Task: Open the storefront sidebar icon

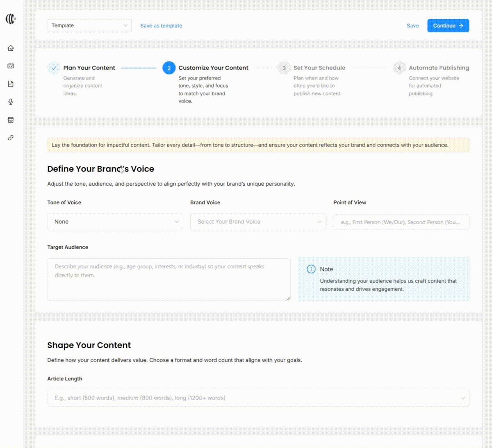Action: (x=11, y=120)
